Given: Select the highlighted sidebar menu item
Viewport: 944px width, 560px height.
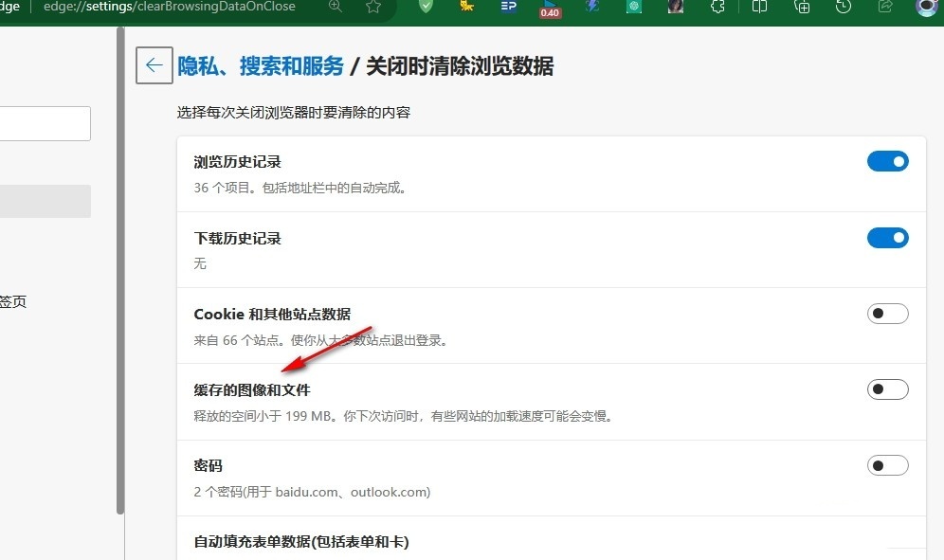Looking at the screenshot, I should 45,201.
